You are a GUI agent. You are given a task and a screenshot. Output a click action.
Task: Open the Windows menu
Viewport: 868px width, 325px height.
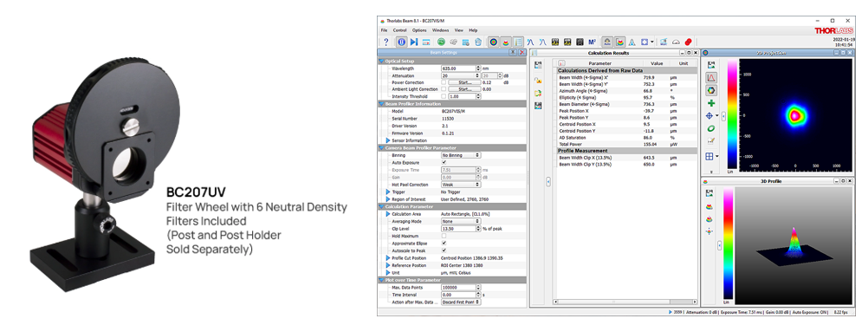point(441,29)
